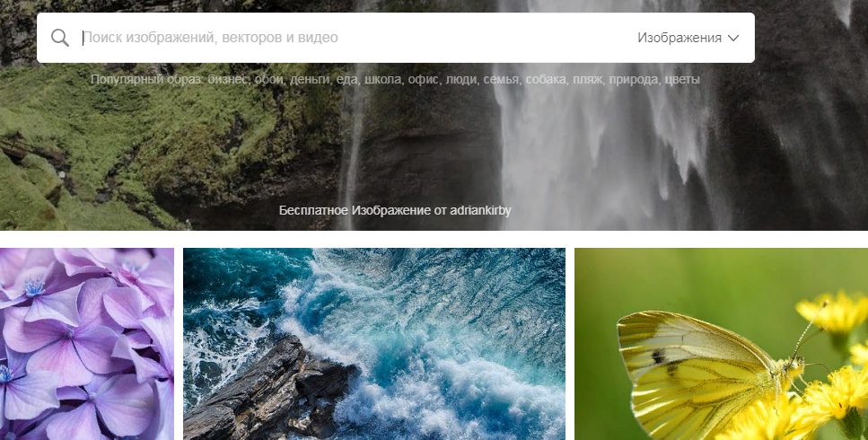Click the magnifying glass search icon
868x440 pixels.
60,38
